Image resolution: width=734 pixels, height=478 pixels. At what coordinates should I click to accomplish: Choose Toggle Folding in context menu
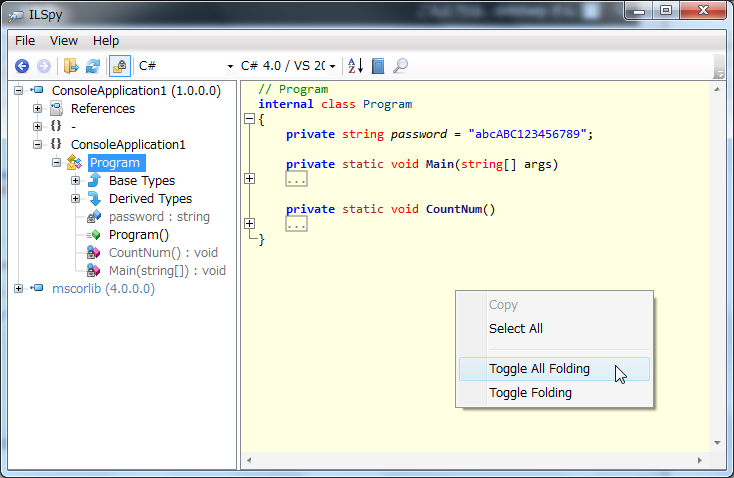click(555, 393)
